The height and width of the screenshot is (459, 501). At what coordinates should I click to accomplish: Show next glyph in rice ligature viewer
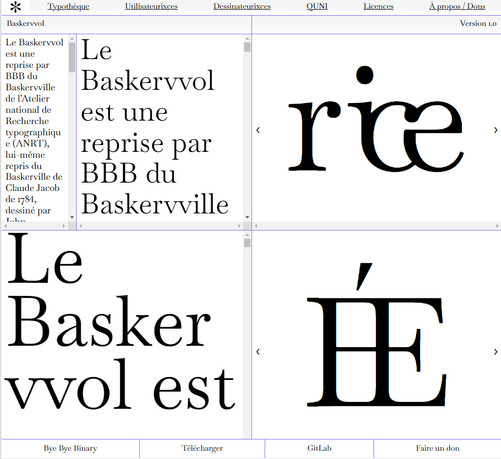tap(495, 130)
